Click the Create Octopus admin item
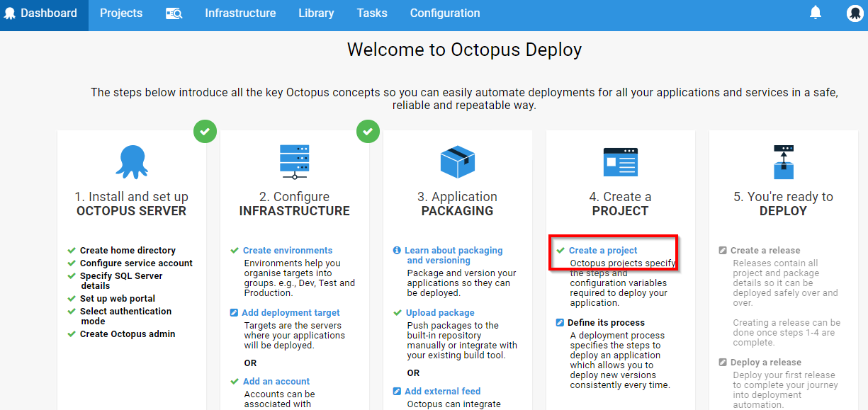The height and width of the screenshot is (410, 868). click(x=128, y=334)
